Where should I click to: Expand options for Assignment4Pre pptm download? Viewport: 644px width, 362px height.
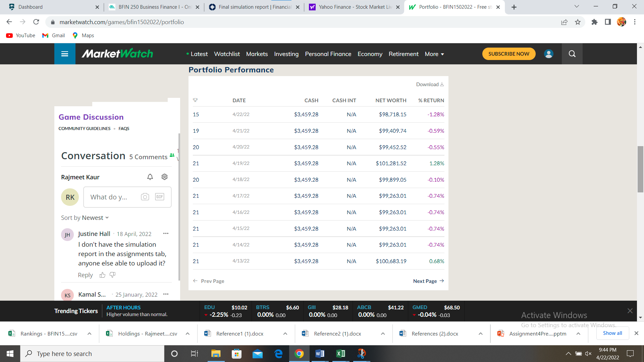[x=578, y=334]
